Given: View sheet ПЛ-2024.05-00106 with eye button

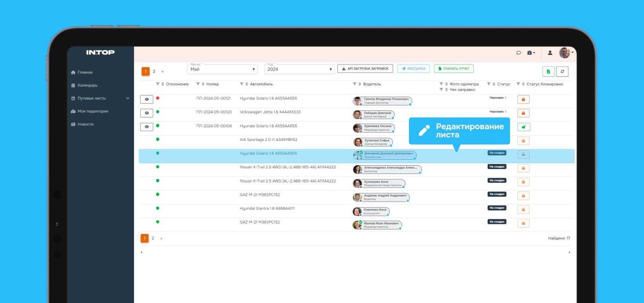Looking at the screenshot, I should (147, 127).
